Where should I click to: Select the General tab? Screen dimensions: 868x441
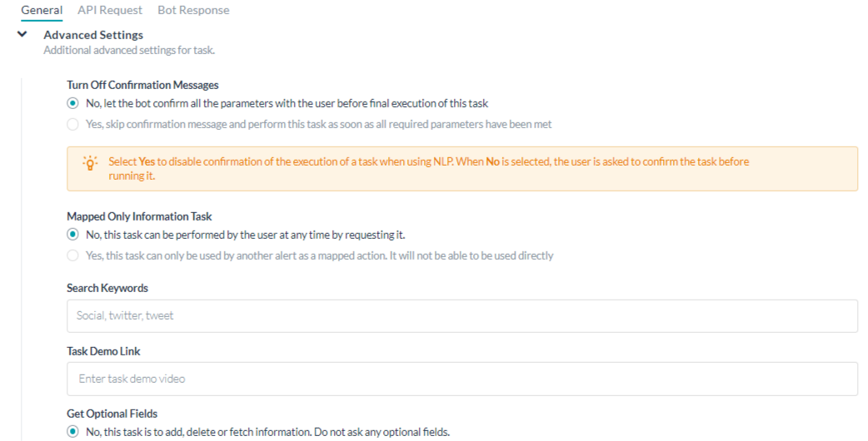click(x=42, y=10)
